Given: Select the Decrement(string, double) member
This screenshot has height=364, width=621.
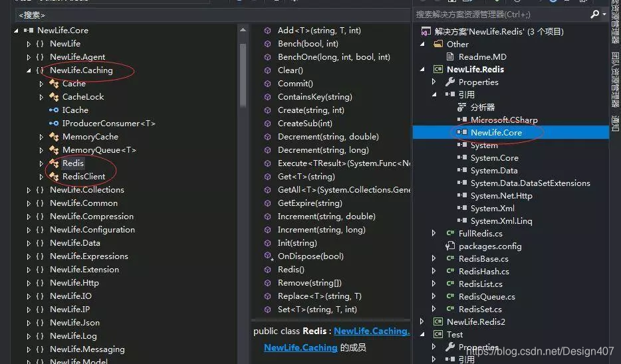Looking at the screenshot, I should tap(328, 137).
